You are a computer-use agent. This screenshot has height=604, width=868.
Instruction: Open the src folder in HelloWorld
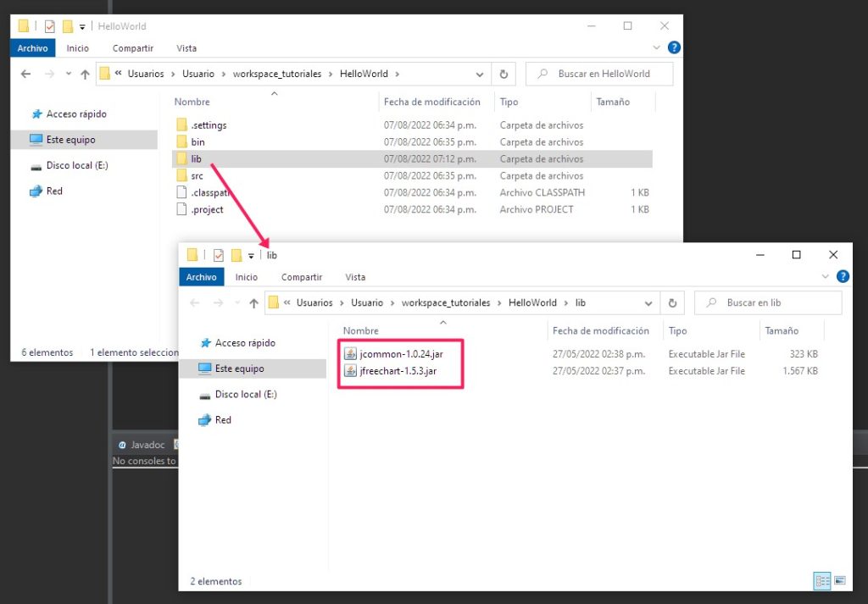click(x=197, y=176)
